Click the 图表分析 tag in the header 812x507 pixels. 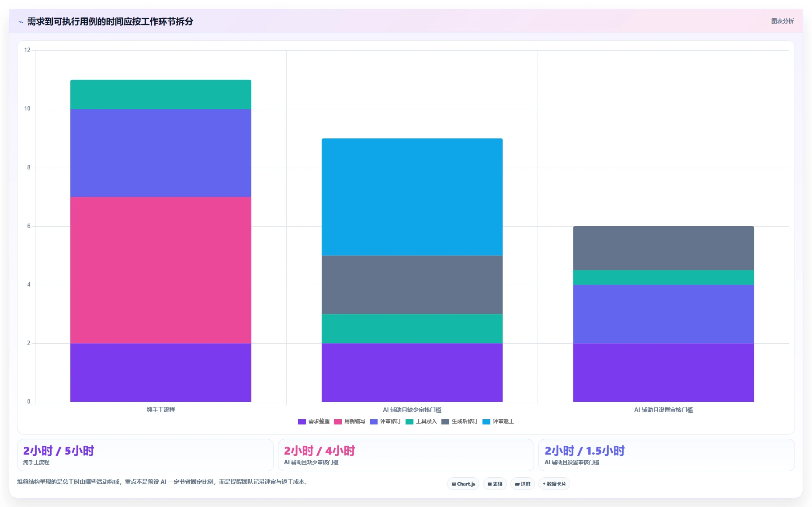782,21
